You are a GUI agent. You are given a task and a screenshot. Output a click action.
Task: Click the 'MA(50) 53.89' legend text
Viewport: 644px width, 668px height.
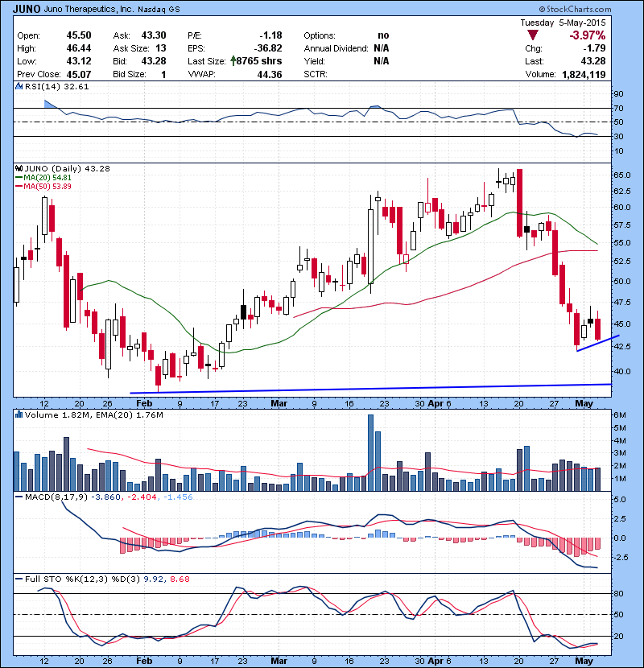coord(47,187)
